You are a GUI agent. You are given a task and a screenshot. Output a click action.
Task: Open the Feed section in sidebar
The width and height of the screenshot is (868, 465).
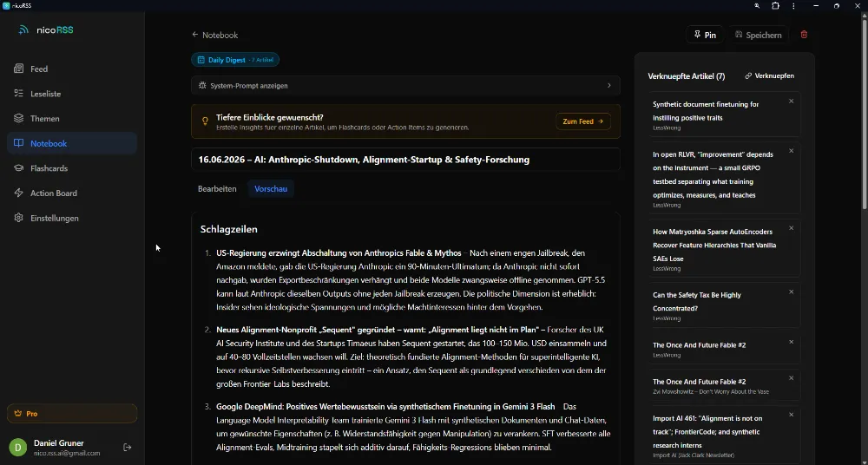(x=72, y=69)
